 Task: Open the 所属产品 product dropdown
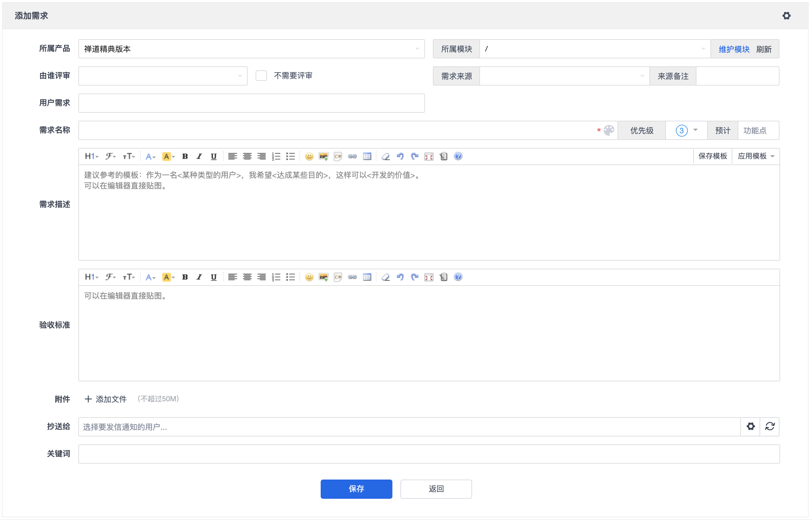pos(251,49)
